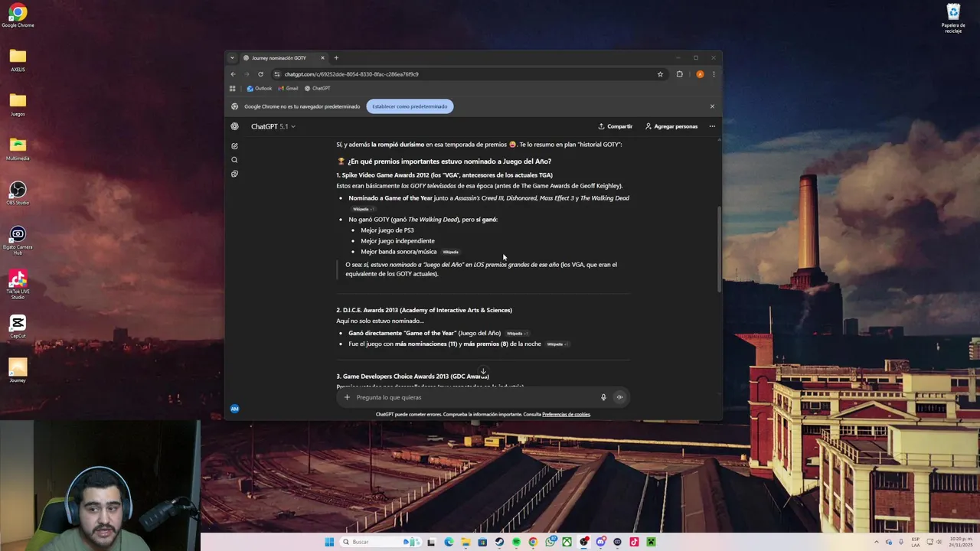Screen dimensions: 980x551
Task: Open the Chrome tab search dropdown
Action: tap(232, 57)
